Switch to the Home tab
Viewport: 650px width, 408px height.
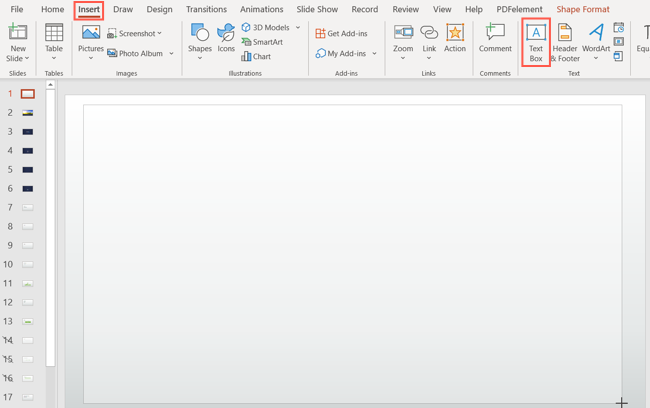(53, 9)
